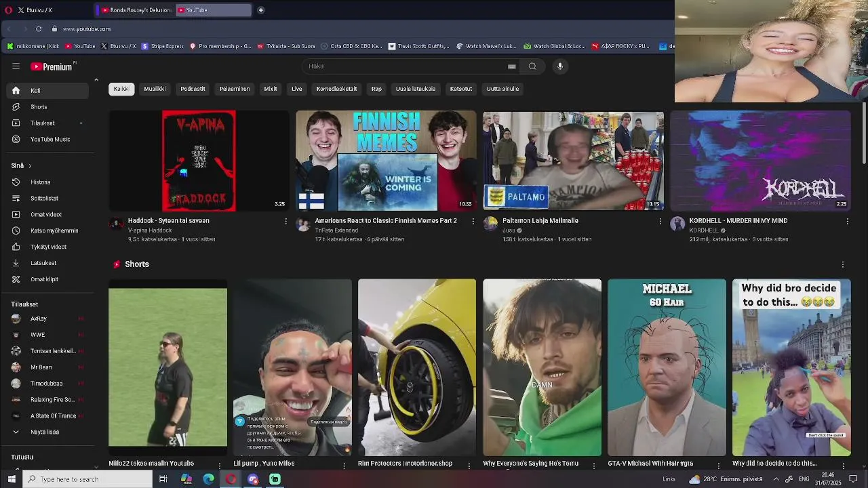Open AxRay channel subscription

pos(47,319)
